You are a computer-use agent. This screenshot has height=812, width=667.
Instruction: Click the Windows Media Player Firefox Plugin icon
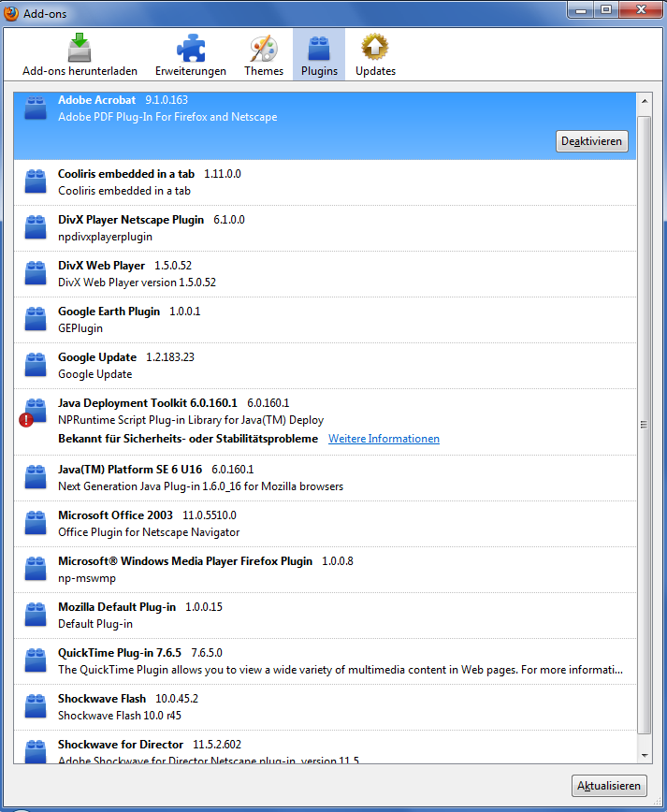coord(36,569)
